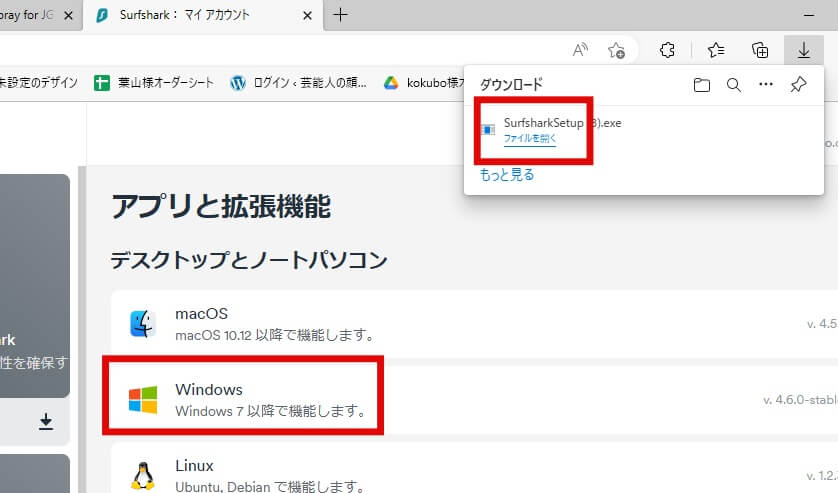The height and width of the screenshot is (493, 838).
Task: Close the Surfshark マイ アカウント tab
Action: 307,16
